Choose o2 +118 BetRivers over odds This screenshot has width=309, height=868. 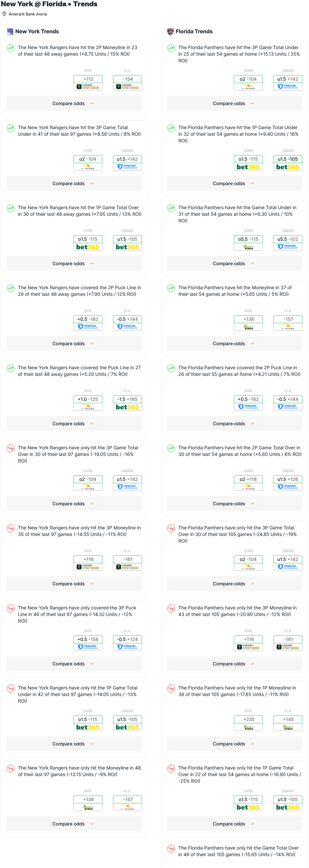tap(248, 483)
